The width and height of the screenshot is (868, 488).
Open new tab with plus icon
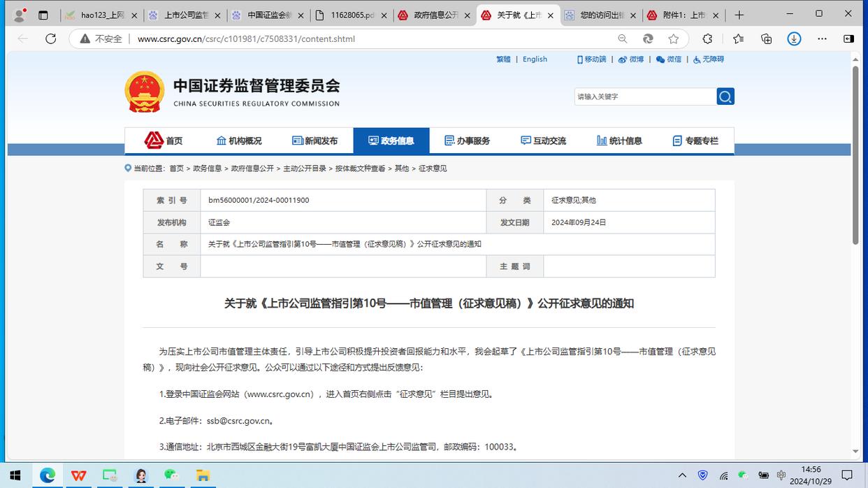pos(739,15)
